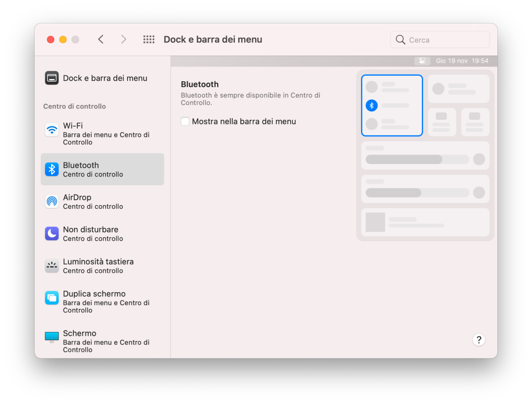Click the date and time in preview bar
532x404 pixels.
(x=462, y=61)
